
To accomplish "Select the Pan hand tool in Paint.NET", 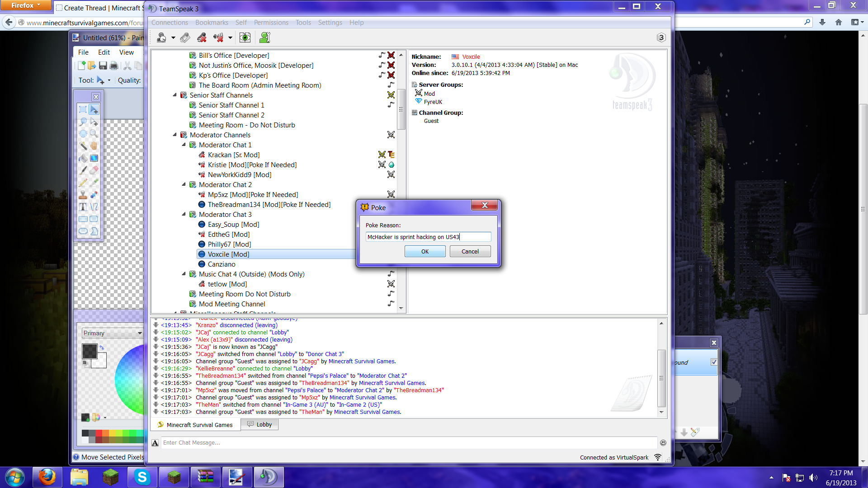I will click(x=94, y=146).
